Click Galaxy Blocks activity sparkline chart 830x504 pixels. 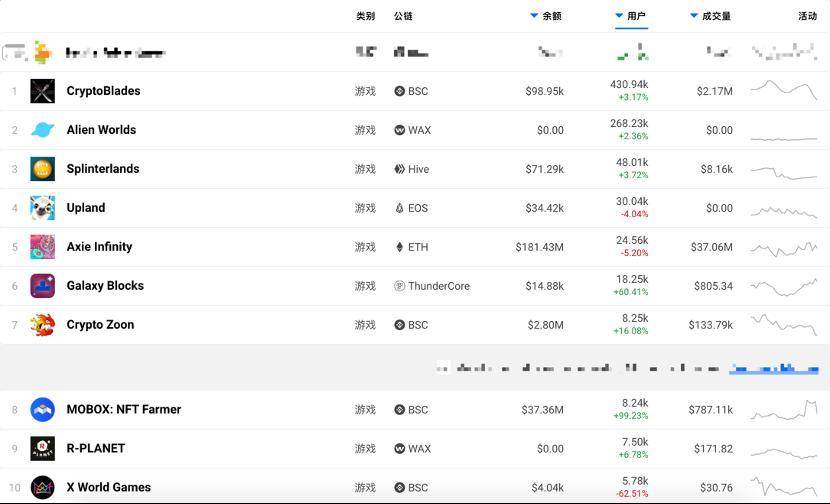(784, 287)
